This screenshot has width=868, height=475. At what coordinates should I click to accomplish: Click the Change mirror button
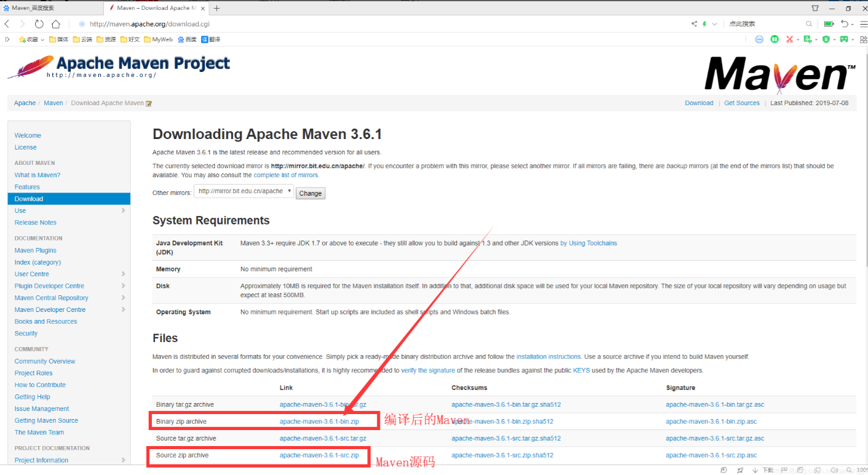(x=310, y=193)
